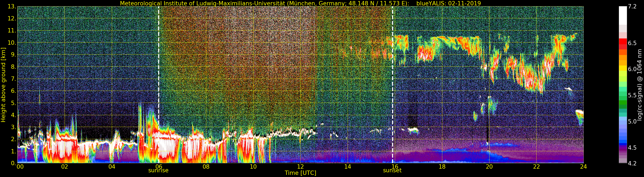Click the time tick label '22'
This screenshot has height=177, width=644.
536,166
